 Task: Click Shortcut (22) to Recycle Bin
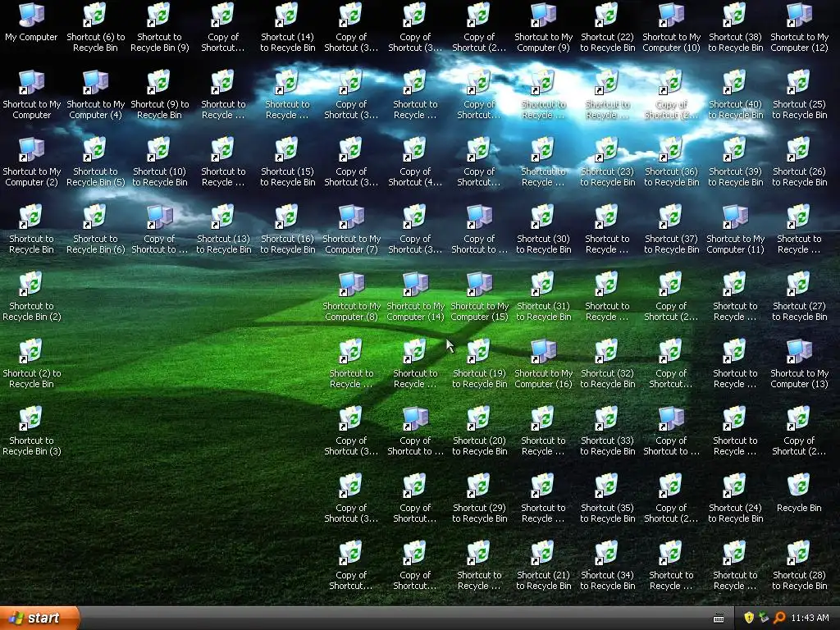tap(608, 28)
